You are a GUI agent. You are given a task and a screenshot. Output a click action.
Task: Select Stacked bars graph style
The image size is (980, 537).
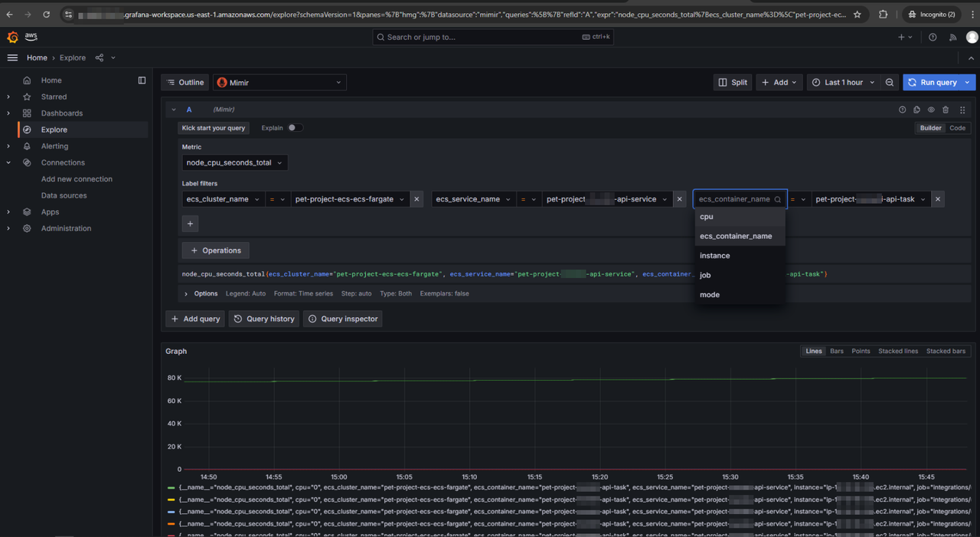coord(946,351)
